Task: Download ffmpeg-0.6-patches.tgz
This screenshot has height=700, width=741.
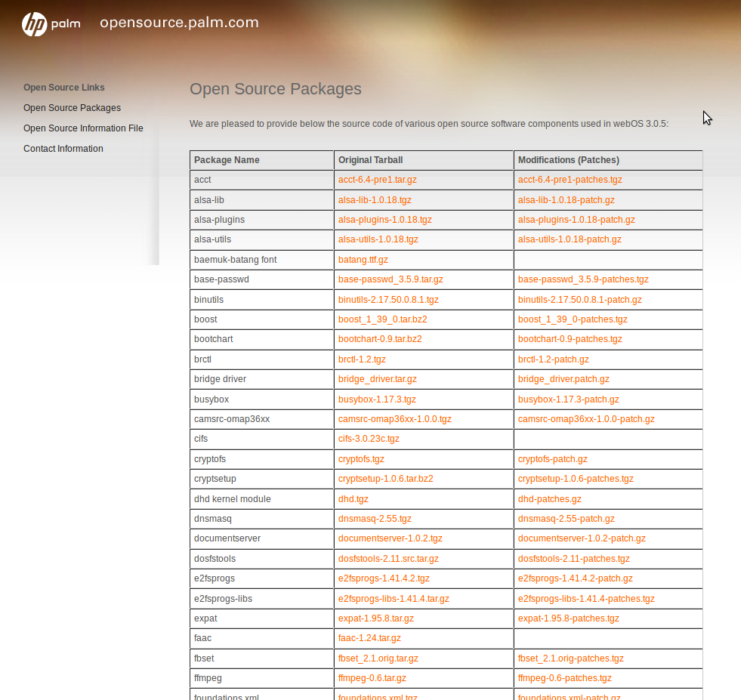Action: 565,678
